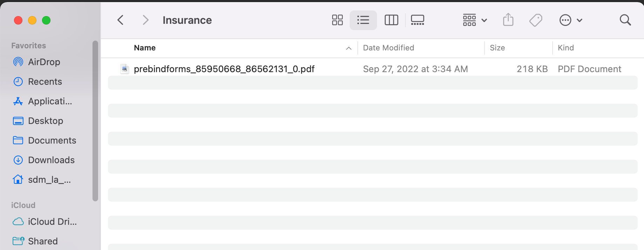Screen dimensions: 644x250
Task: Sort by Date Modified column
Action: pos(388,48)
